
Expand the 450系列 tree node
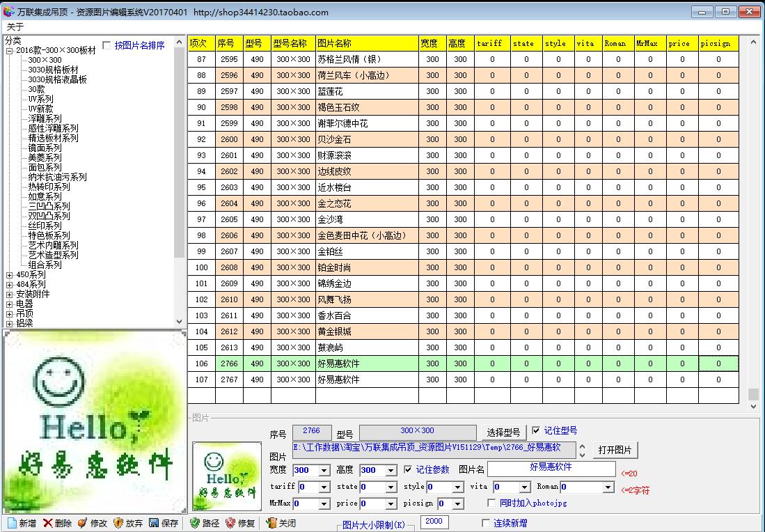click(x=9, y=275)
